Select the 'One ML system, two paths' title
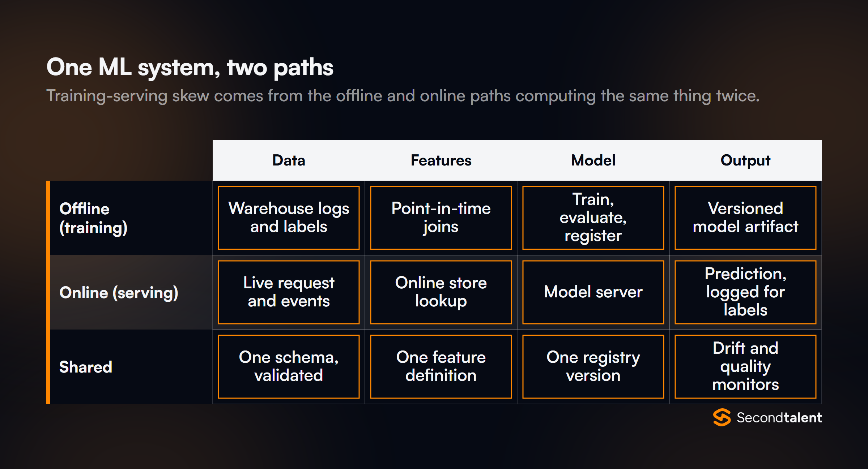 coord(190,68)
